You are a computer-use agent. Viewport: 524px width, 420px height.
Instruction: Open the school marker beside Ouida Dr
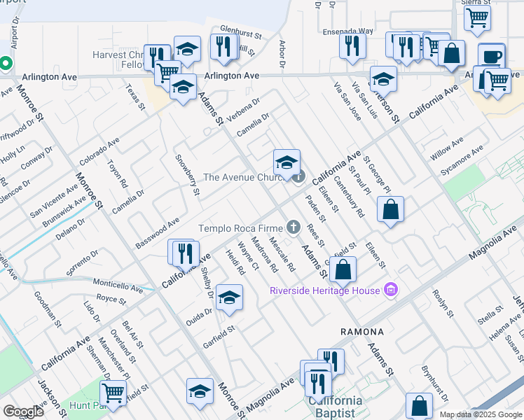229,298
